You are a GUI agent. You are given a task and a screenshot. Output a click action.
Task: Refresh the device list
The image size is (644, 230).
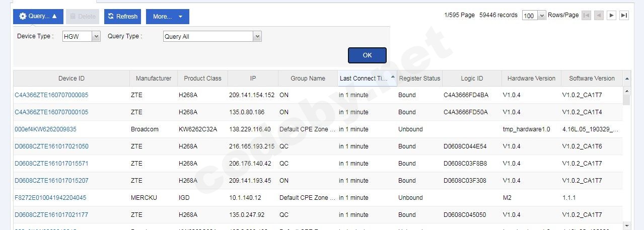pyautogui.click(x=123, y=17)
